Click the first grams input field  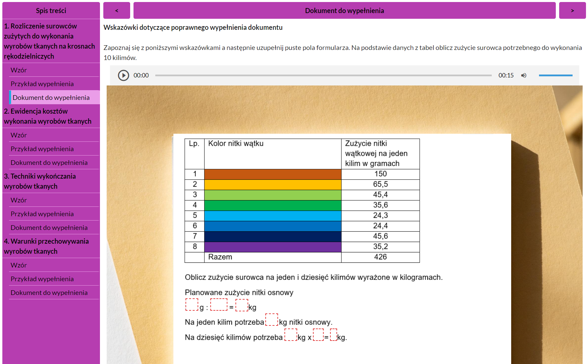coord(192,305)
